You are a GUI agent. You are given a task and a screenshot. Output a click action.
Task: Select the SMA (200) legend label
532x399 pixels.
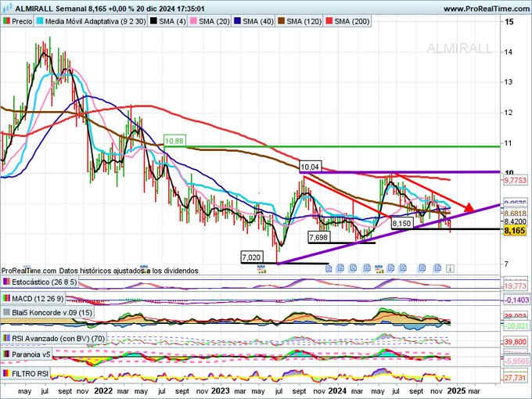[x=352, y=21]
